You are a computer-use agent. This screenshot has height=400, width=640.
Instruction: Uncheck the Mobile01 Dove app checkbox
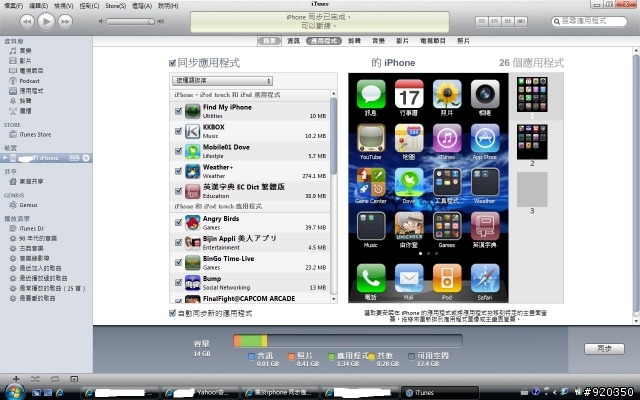pos(178,151)
